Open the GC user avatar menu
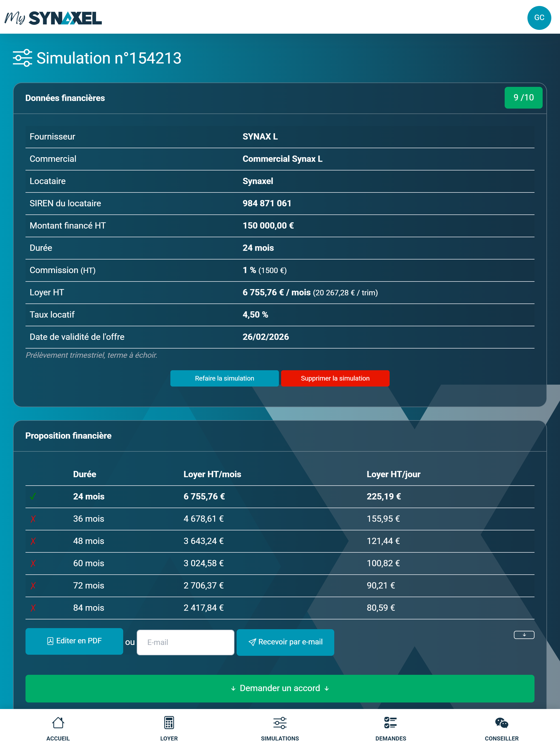The width and height of the screenshot is (560, 747). click(539, 18)
